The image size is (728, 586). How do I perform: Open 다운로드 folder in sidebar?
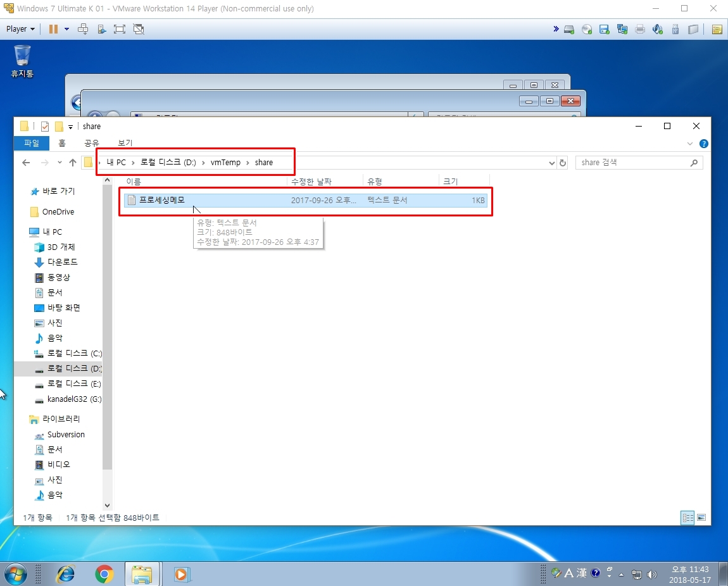62,262
